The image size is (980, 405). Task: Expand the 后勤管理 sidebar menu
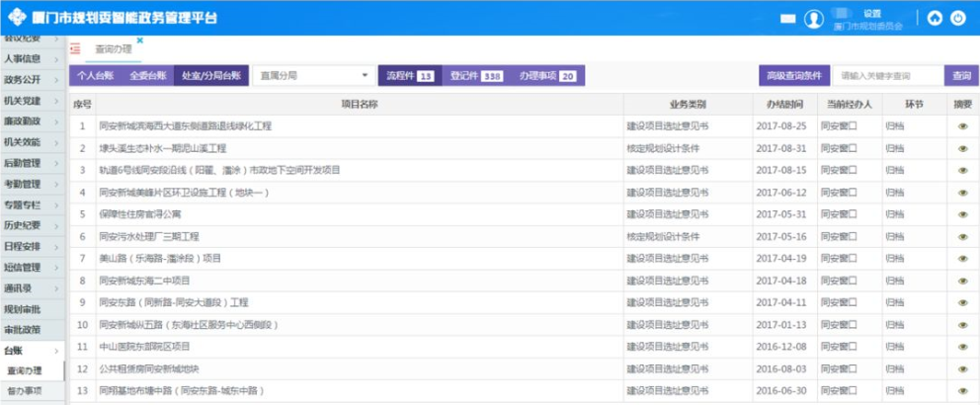[33, 163]
